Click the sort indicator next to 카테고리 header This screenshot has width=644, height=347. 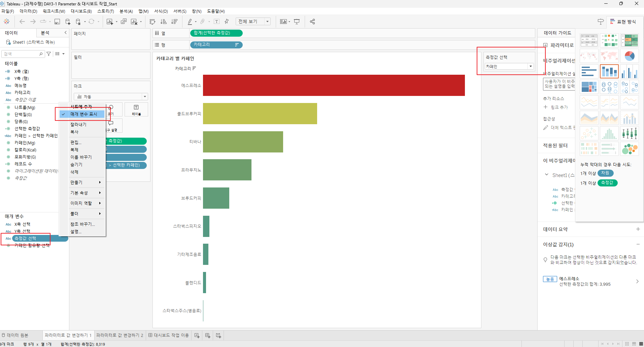point(194,68)
